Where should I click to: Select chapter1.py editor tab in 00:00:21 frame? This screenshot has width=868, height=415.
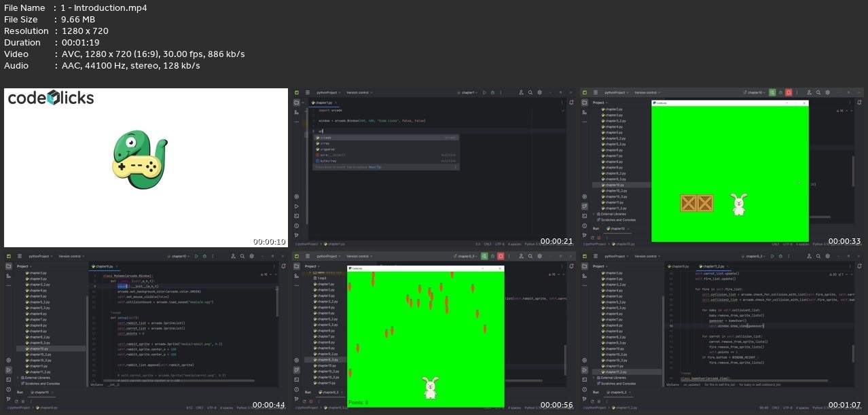click(x=323, y=103)
